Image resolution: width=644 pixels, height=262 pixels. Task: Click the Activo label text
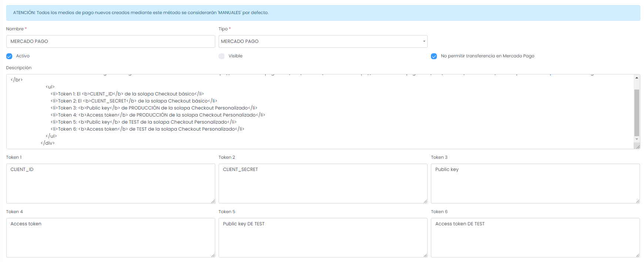tap(23, 56)
